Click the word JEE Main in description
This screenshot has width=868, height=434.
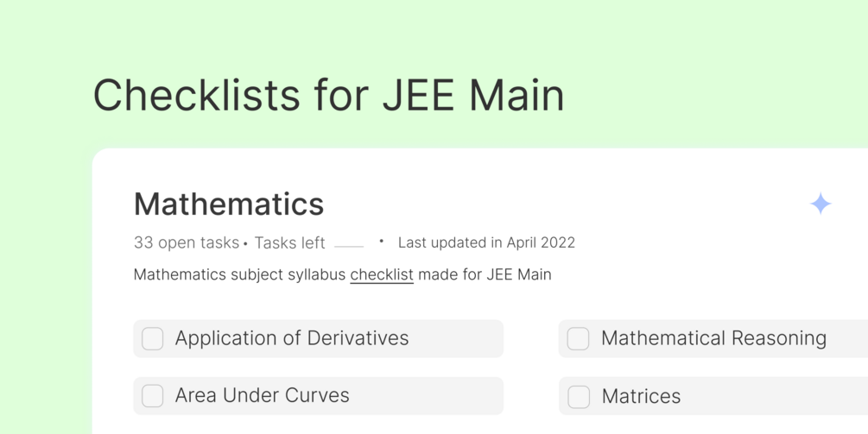(518, 275)
